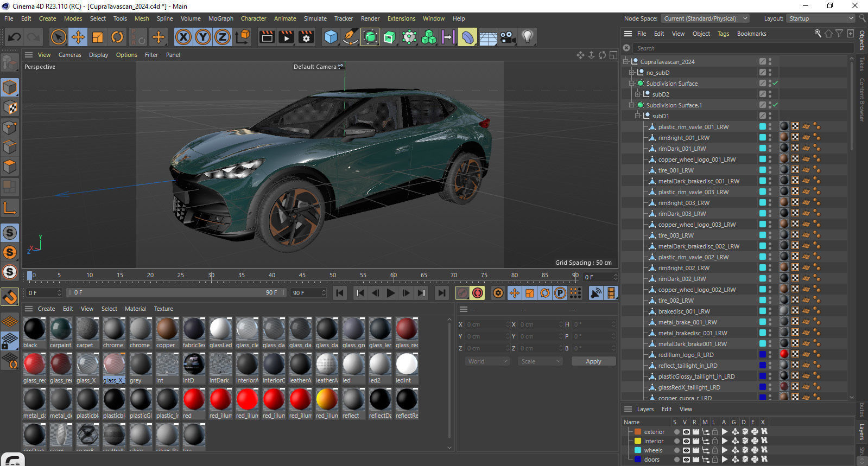Collapse the CupraTavascan_2024 tree node
868x466 pixels.
[626, 61]
